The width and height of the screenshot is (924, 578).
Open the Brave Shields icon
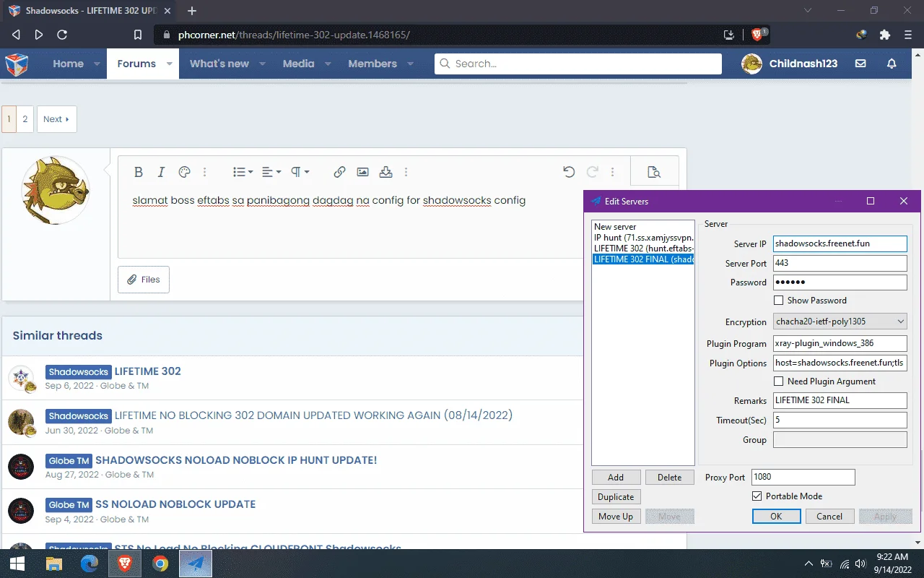(759, 34)
